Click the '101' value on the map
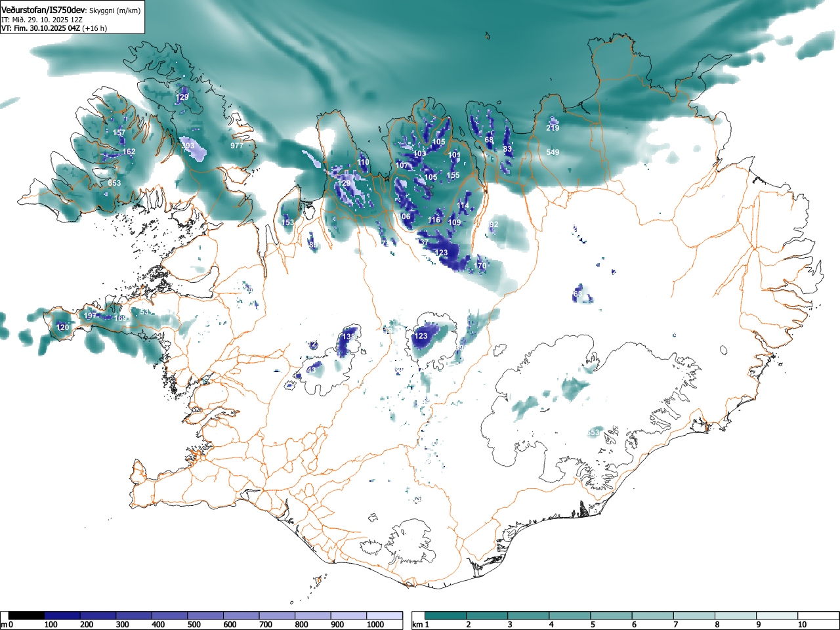Viewport: 840px width, 630px height. click(x=454, y=156)
